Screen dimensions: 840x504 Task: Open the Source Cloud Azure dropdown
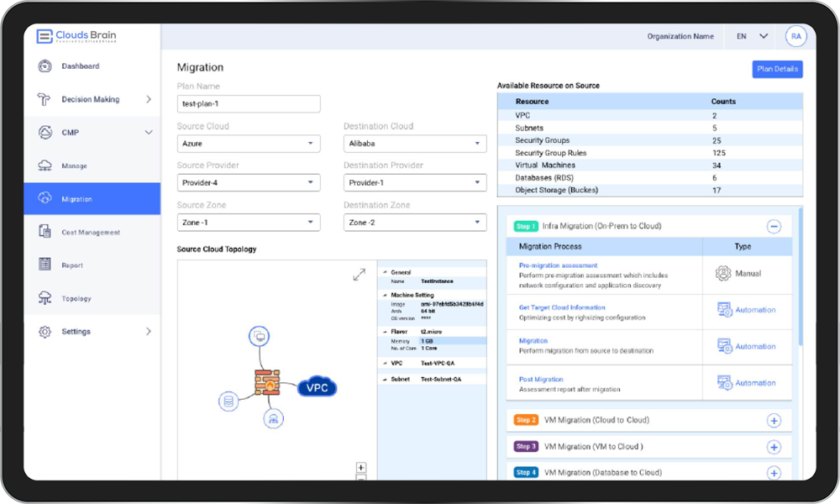click(x=249, y=144)
